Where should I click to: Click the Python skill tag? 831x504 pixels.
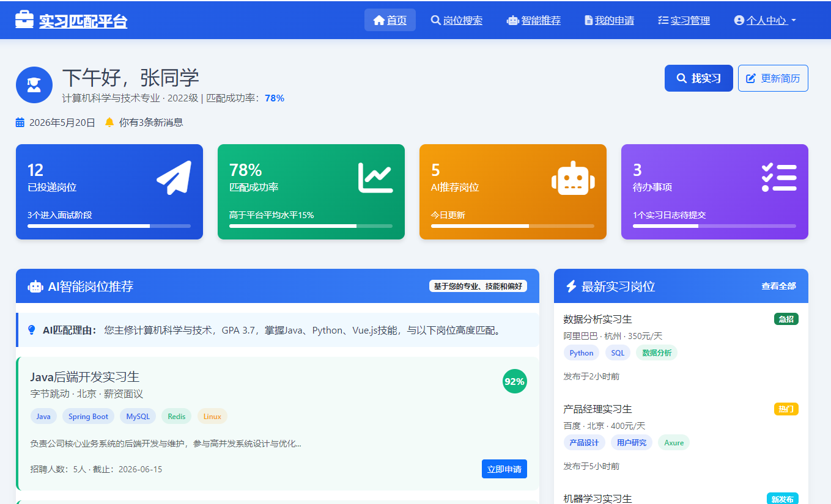coord(581,352)
